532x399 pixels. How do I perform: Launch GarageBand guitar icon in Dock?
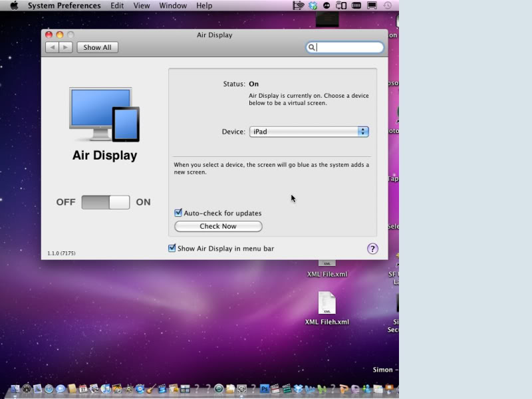point(152,389)
